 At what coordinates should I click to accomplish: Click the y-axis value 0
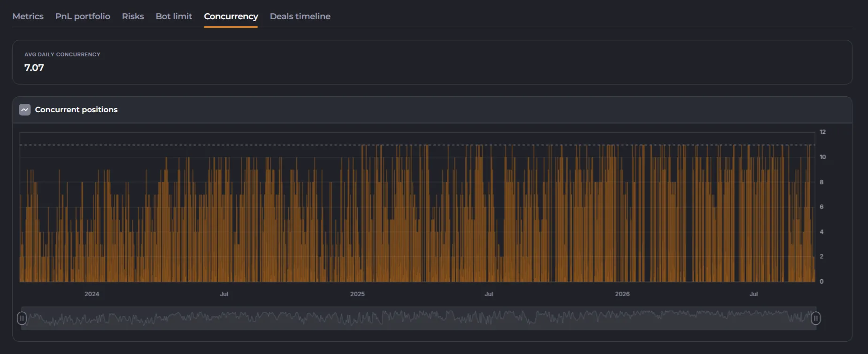pyautogui.click(x=822, y=282)
